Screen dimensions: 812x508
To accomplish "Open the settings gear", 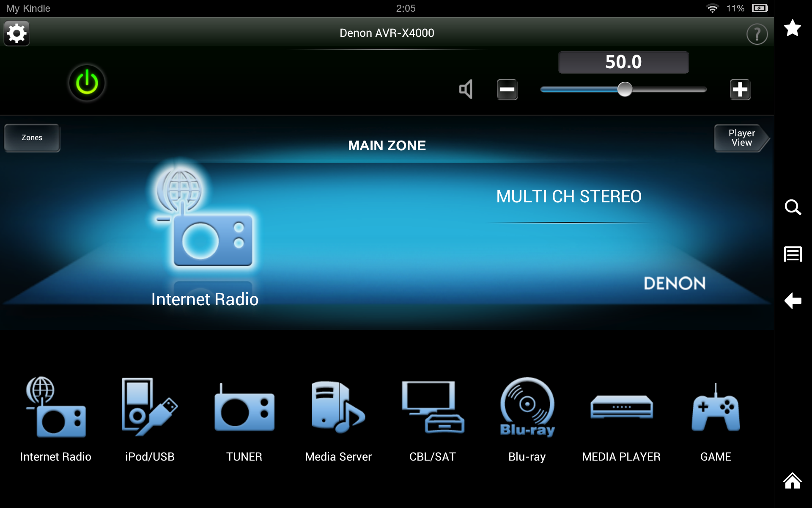I will (x=16, y=33).
